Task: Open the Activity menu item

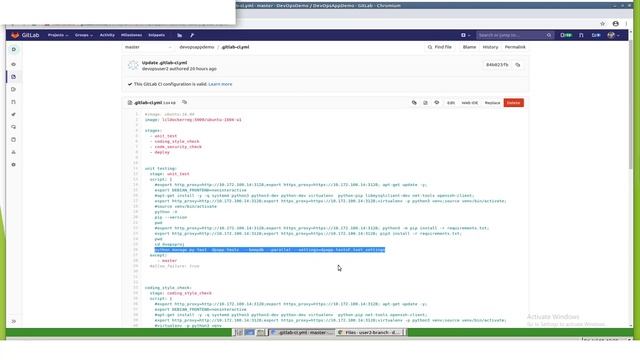Action: pyautogui.click(x=107, y=35)
